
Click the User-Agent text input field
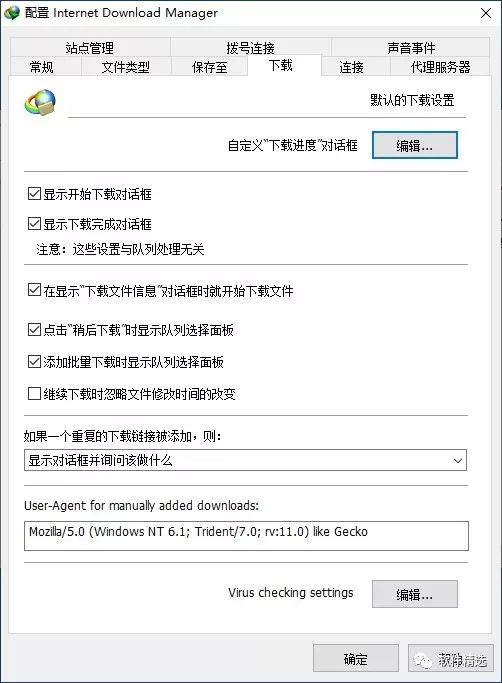[x=246, y=536]
